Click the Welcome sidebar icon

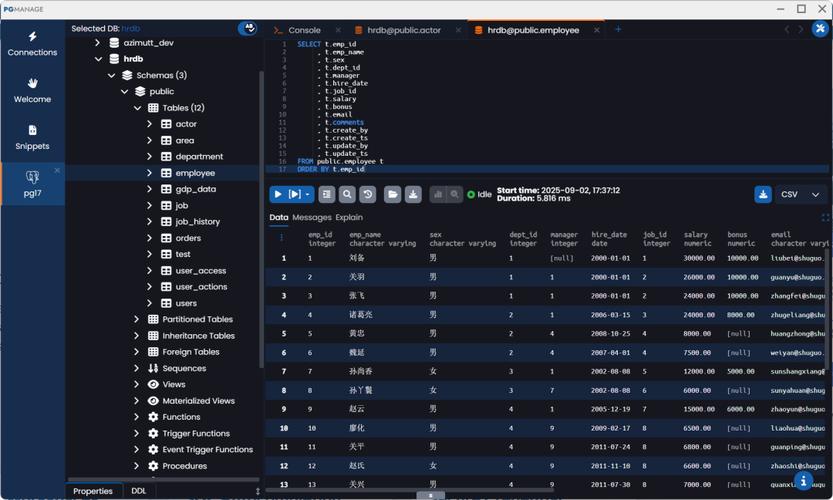click(x=32, y=90)
